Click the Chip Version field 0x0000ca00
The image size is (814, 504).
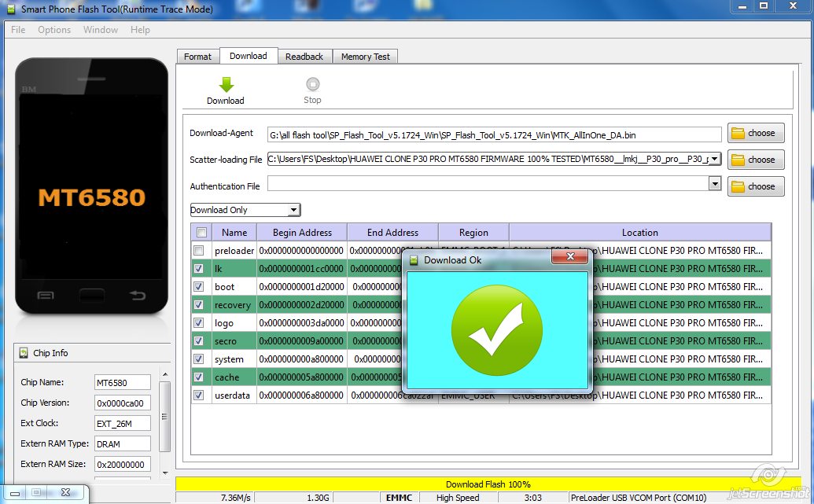click(123, 403)
